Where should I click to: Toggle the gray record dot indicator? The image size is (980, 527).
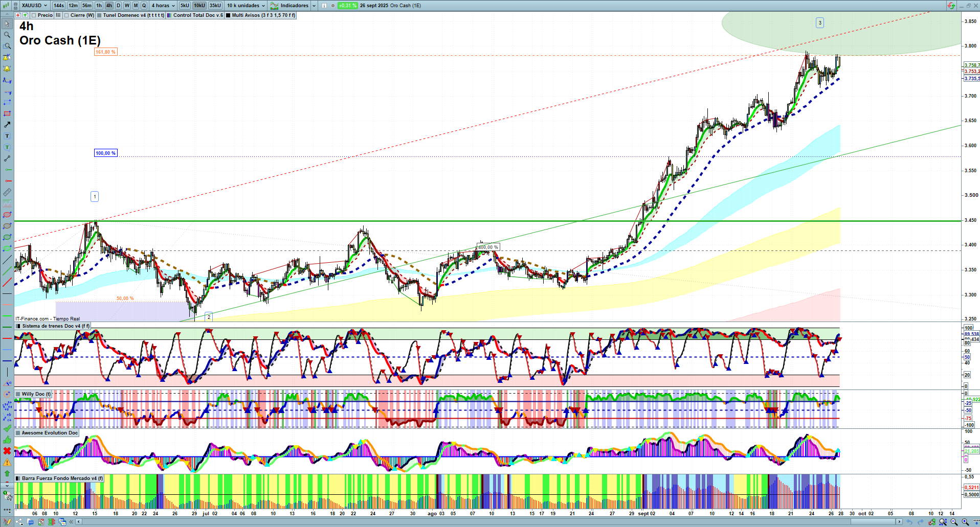(x=333, y=6)
